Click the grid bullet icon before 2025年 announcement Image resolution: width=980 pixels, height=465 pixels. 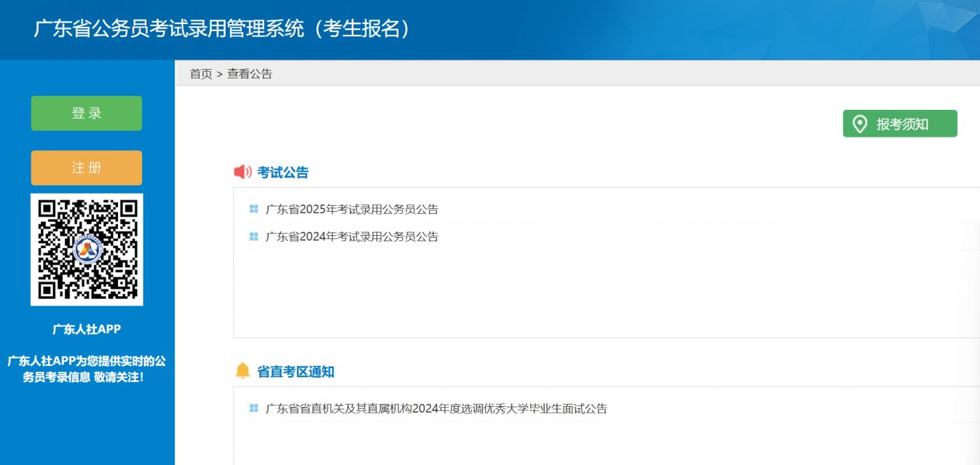pos(253,209)
